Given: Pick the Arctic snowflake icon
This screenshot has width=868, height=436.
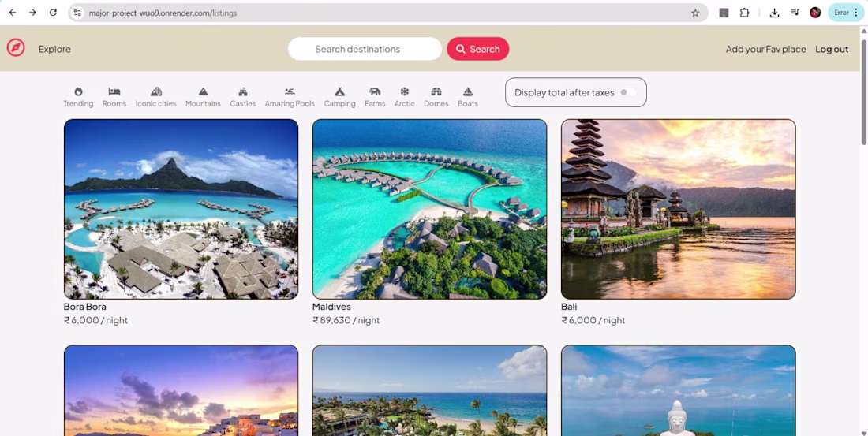Looking at the screenshot, I should [x=405, y=91].
